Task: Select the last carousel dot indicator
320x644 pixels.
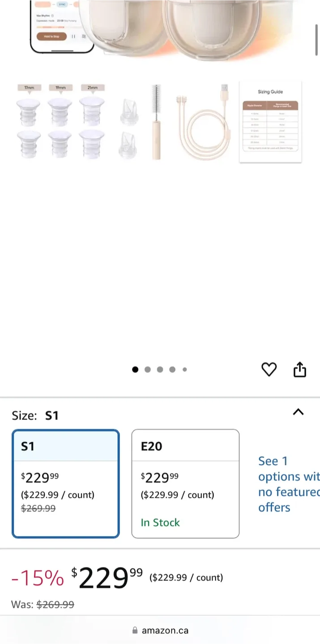Action: [x=184, y=369]
